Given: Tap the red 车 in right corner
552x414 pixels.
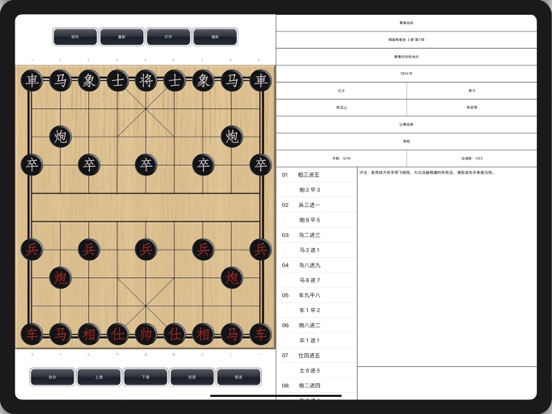Looking at the screenshot, I should tap(261, 334).
